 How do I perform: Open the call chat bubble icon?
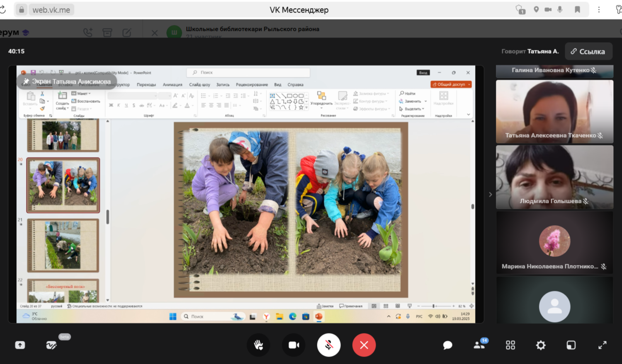tap(447, 345)
